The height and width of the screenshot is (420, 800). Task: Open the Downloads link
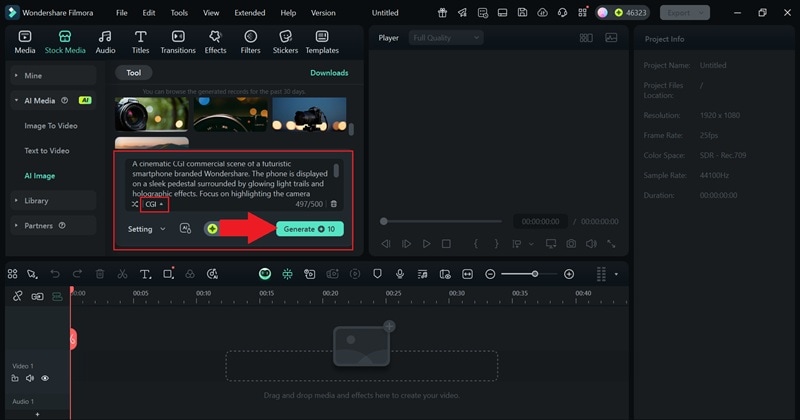click(x=329, y=73)
